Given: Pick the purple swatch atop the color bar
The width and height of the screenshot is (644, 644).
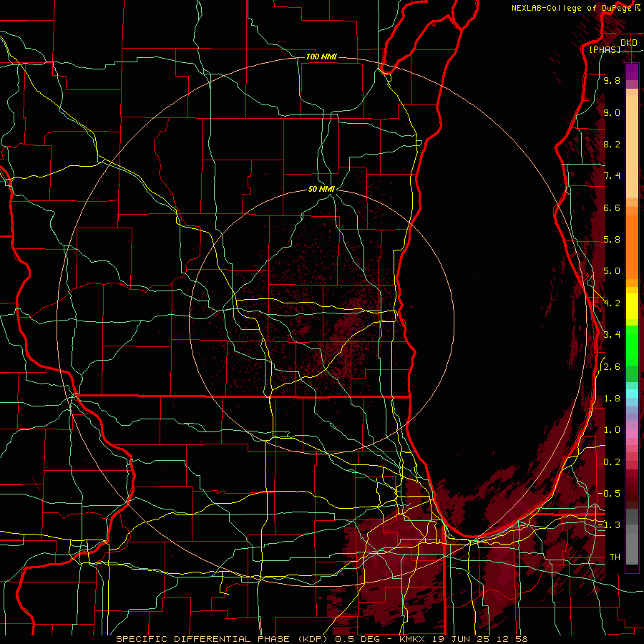Looking at the screenshot, I should (x=632, y=72).
